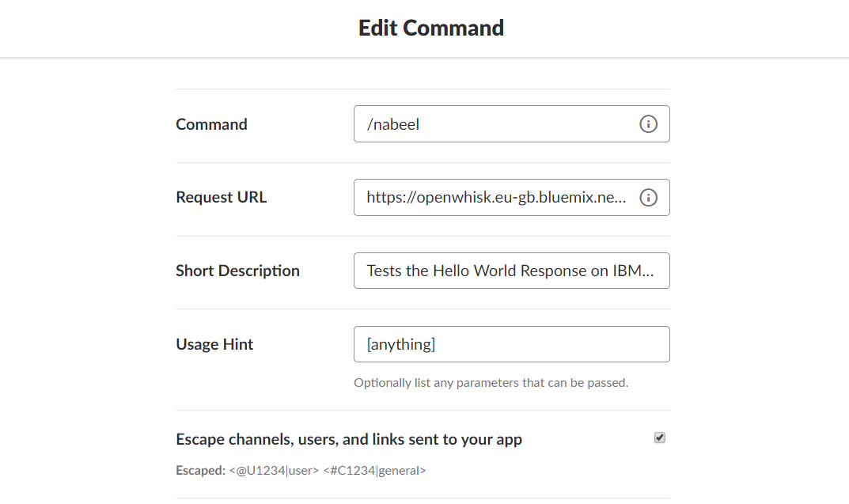The image size is (849, 504).
Task: Place cursor after 'bluemix.ne...' in Request URL
Action: (x=627, y=198)
